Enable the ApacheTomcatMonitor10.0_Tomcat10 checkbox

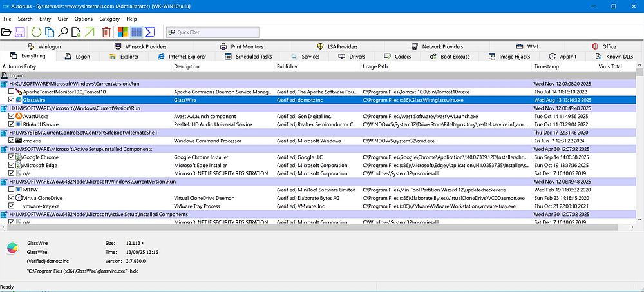click(12, 92)
